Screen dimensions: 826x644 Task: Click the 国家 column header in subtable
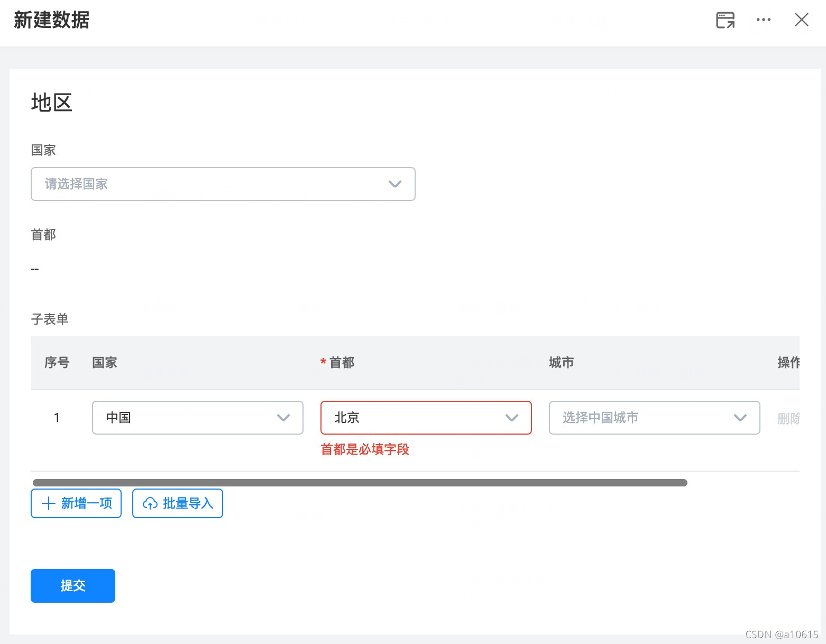click(x=105, y=363)
